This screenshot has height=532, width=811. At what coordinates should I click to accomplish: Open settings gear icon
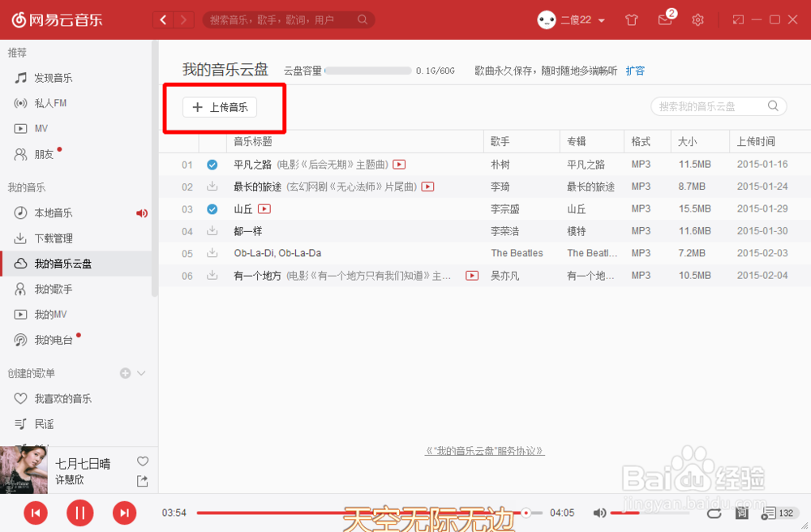[x=697, y=20]
